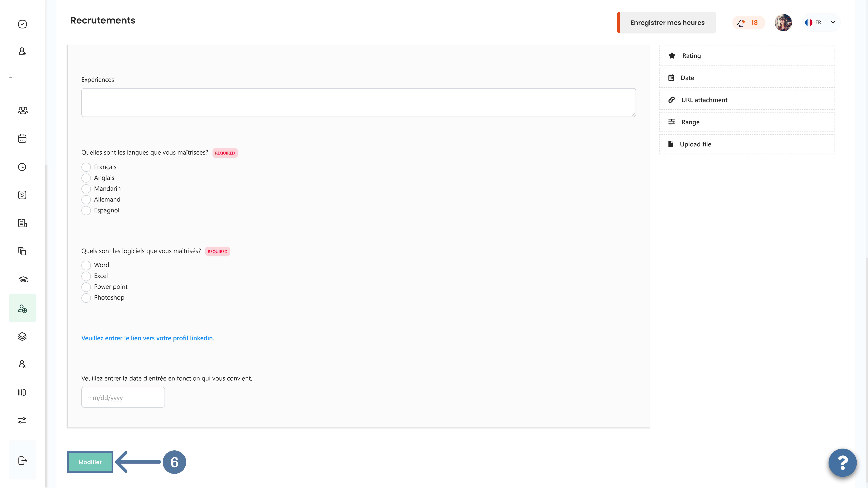868x488 pixels.
Task: Click the Recrutements page title
Action: pyautogui.click(x=103, y=21)
